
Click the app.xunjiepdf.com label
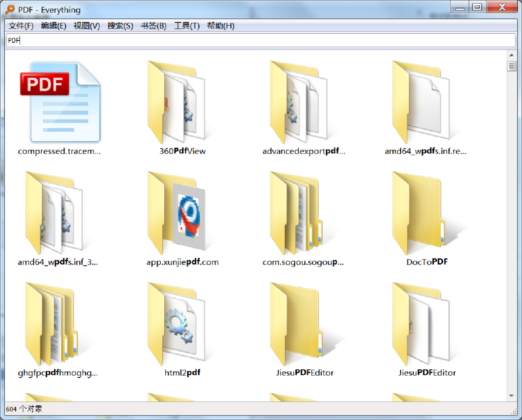point(183,262)
